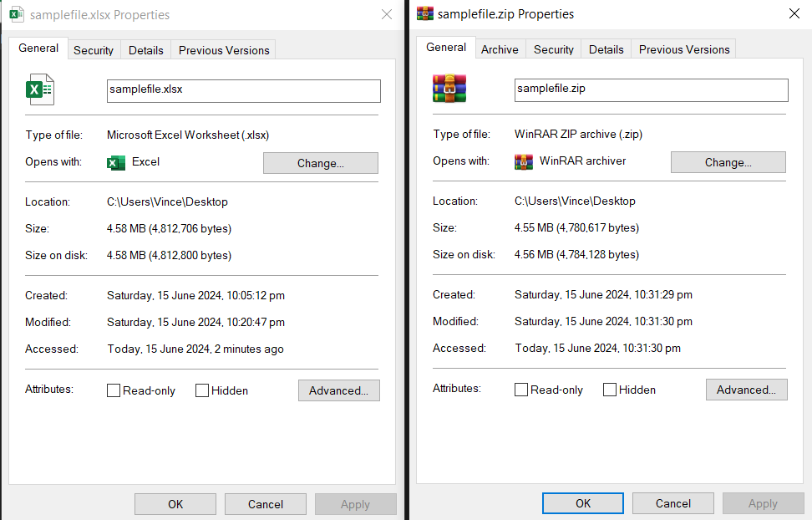
Task: Enable Hidden attribute for samplefile.xlsx
Action: 201,390
